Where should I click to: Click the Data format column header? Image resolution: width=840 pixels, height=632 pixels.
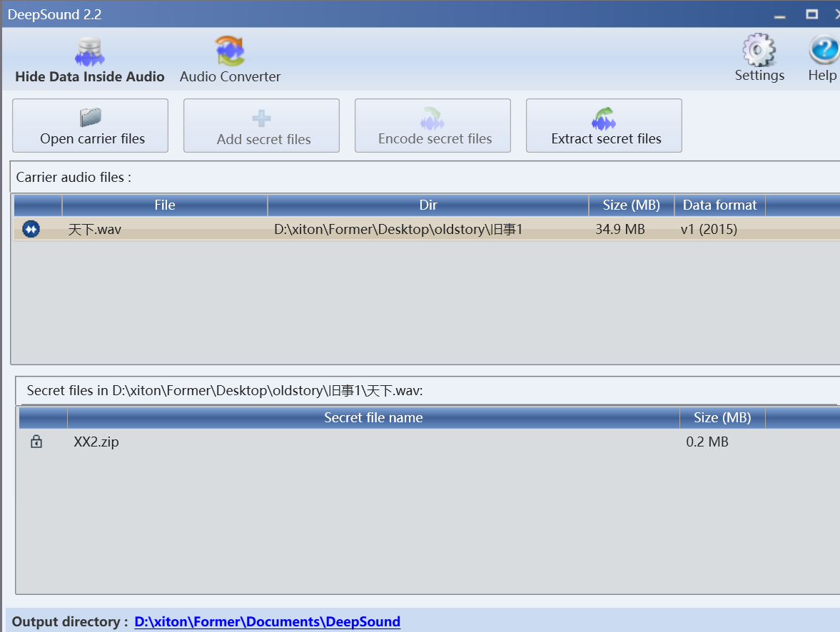click(x=719, y=205)
